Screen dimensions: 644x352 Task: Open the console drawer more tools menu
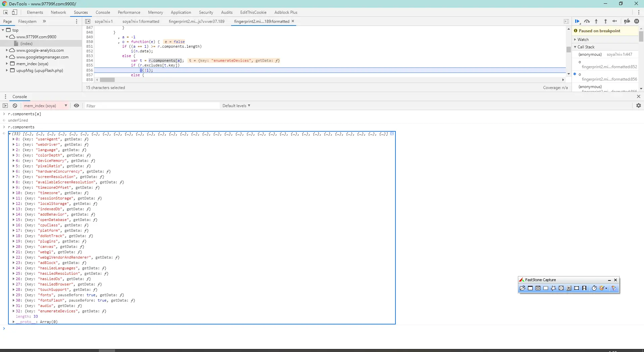point(5,96)
